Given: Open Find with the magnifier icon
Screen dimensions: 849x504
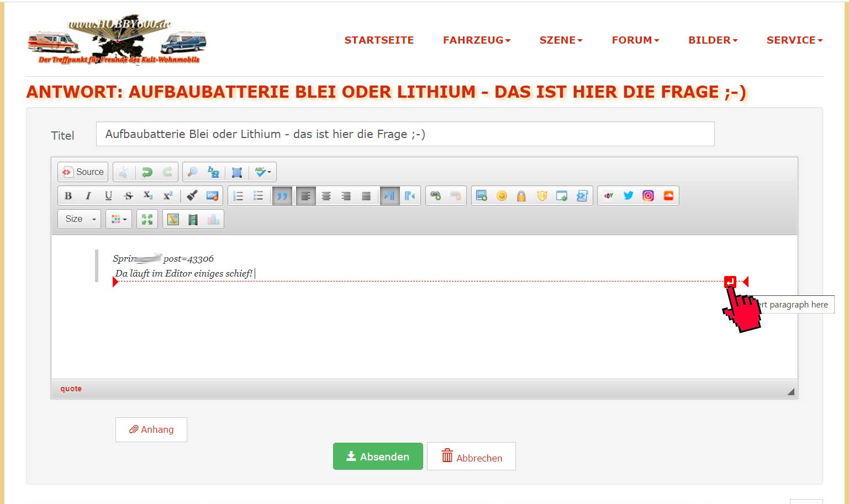Looking at the screenshot, I should click(192, 172).
